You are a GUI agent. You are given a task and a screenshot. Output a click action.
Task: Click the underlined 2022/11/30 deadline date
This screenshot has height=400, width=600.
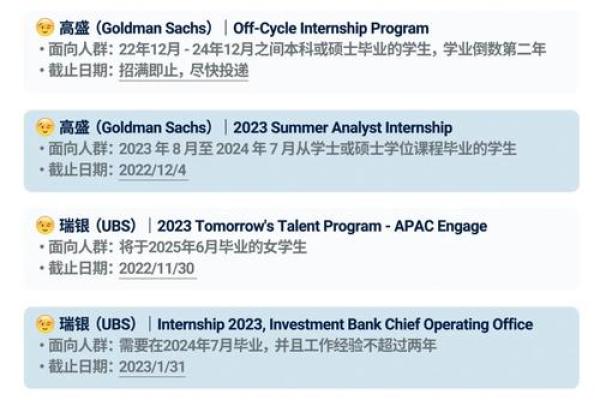(x=157, y=268)
